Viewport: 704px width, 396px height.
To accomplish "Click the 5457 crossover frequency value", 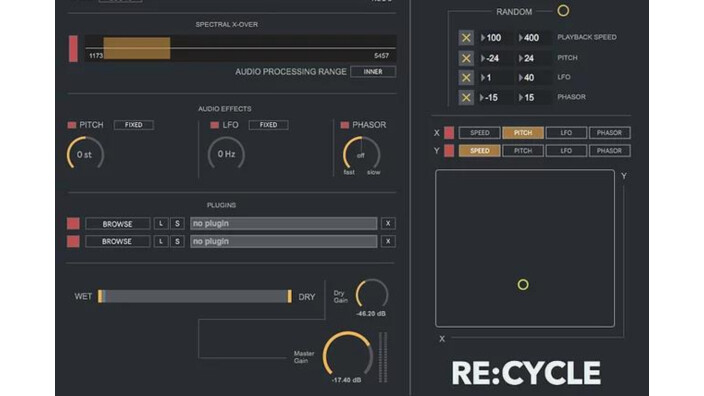I will 382,56.
